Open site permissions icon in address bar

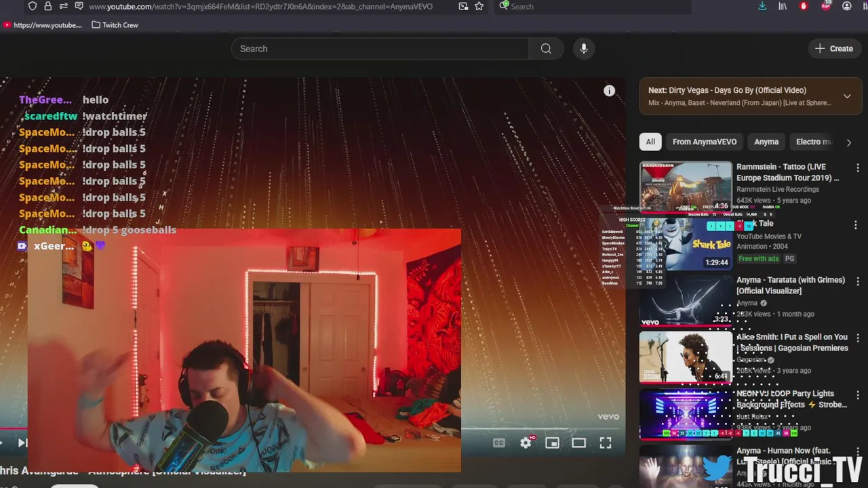coord(63,6)
